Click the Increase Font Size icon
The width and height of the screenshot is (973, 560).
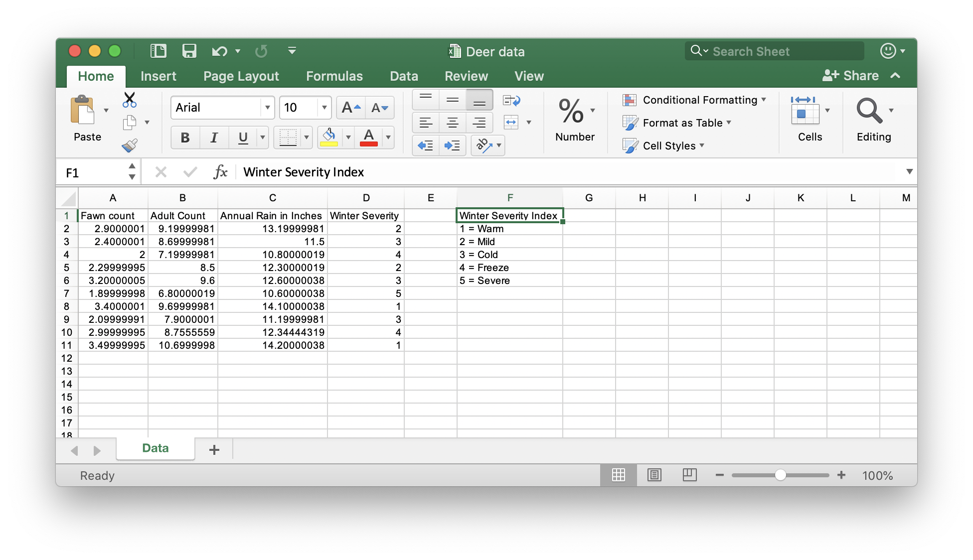[351, 108]
